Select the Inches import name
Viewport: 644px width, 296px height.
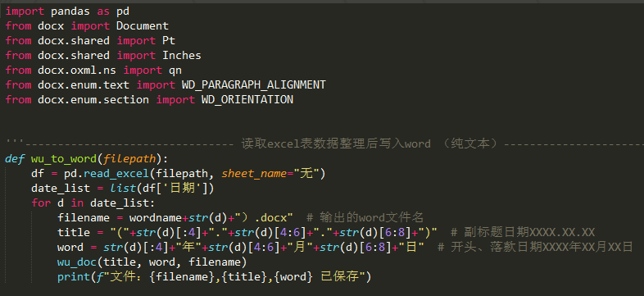(182, 56)
